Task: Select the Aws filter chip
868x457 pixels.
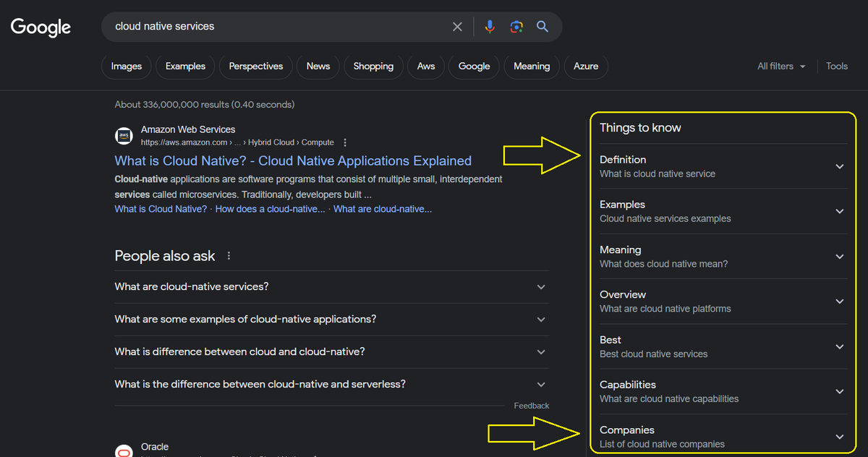Action: tap(426, 66)
